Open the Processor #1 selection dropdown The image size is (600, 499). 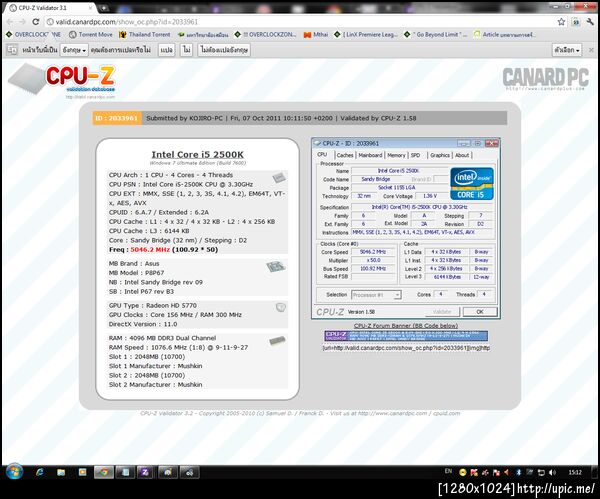pyautogui.click(x=376, y=295)
